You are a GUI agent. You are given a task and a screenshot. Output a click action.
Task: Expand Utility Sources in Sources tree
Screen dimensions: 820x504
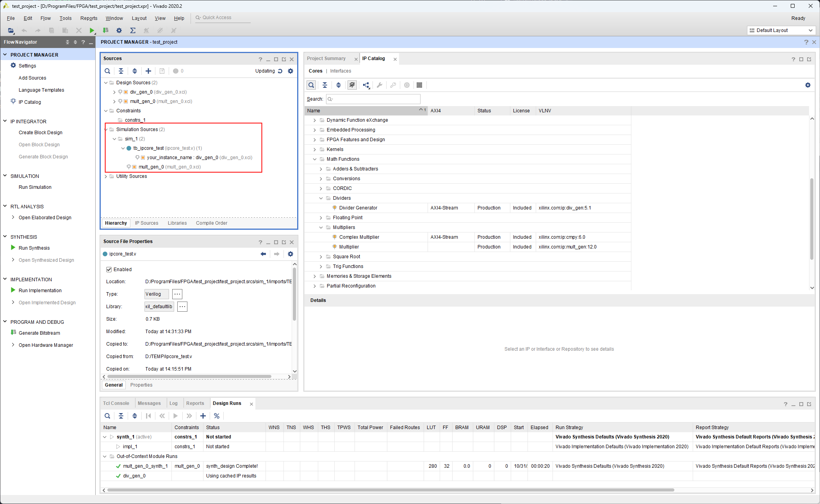(106, 176)
